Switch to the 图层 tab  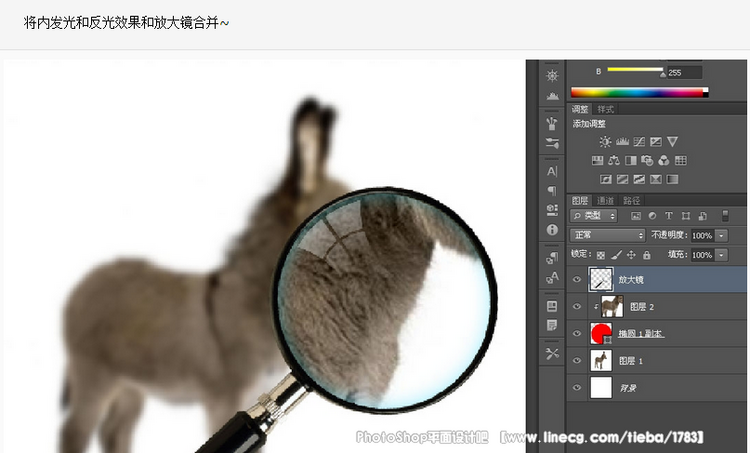coord(580,200)
